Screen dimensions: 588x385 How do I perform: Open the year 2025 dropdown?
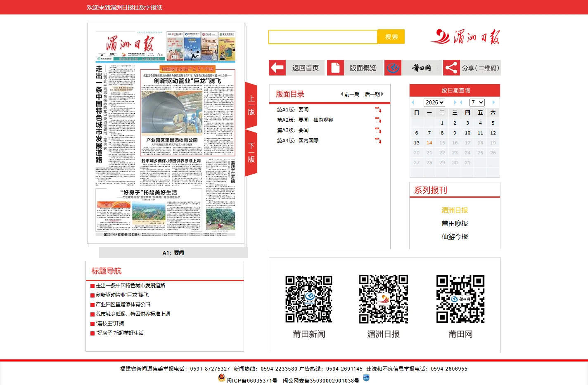pos(434,102)
